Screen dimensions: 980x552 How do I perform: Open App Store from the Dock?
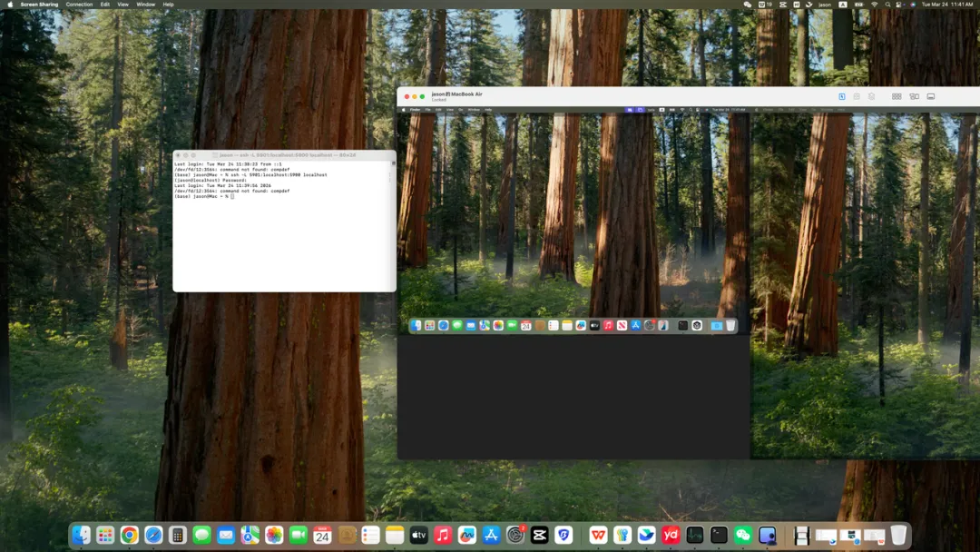coord(491,535)
